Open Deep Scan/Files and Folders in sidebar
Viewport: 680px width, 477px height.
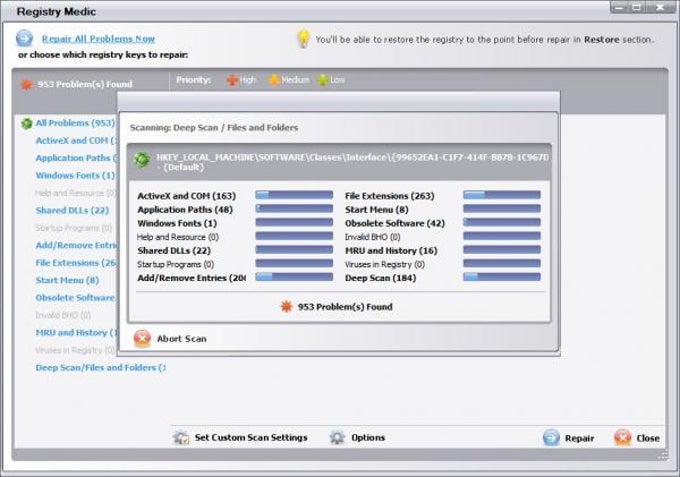[x=101, y=368]
